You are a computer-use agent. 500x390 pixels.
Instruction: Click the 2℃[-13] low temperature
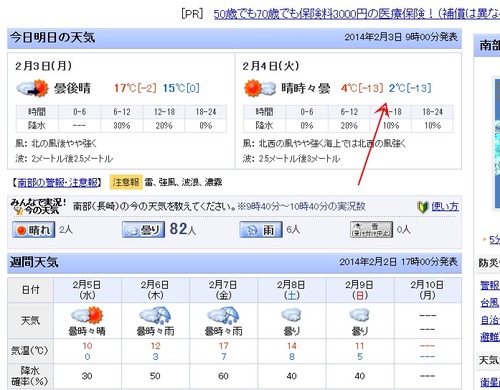tap(410, 88)
